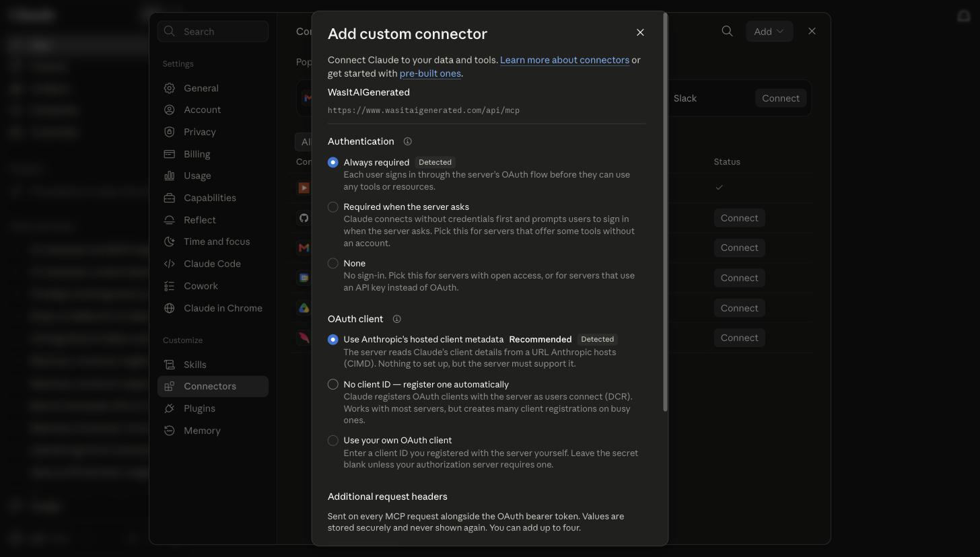Viewport: 980px width, 557px height.
Task: Click the Time and focus moon icon
Action: click(170, 242)
